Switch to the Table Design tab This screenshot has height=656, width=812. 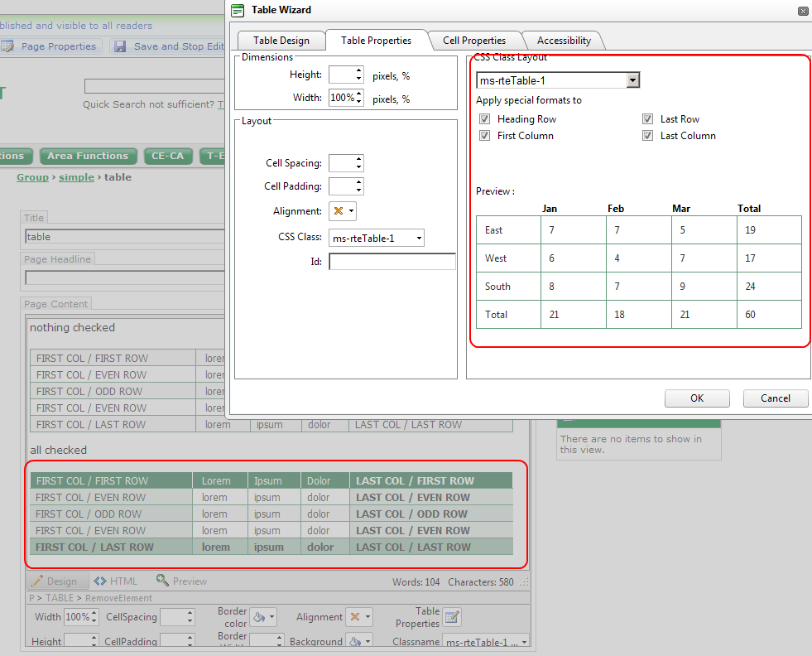(x=281, y=41)
